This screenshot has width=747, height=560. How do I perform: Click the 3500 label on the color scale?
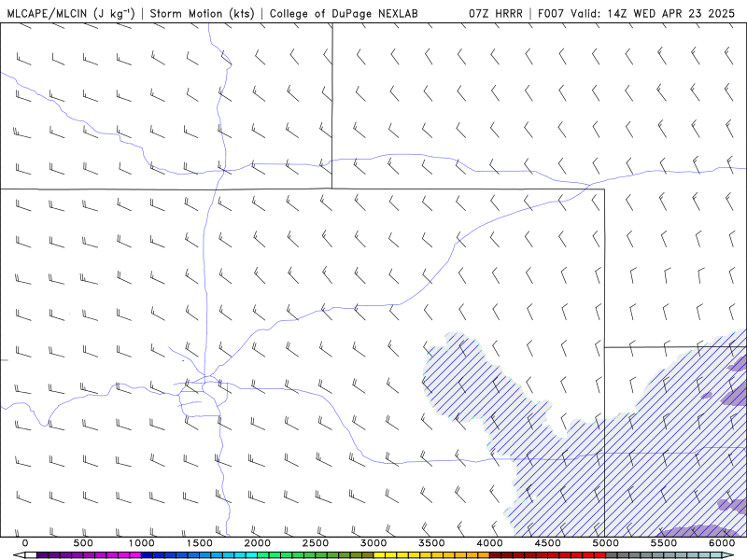431,543
